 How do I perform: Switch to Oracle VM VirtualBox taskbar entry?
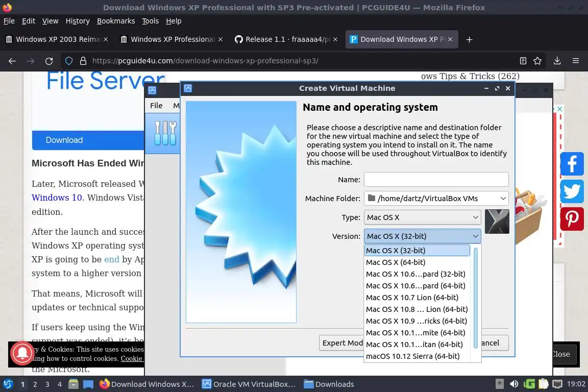[249, 384]
